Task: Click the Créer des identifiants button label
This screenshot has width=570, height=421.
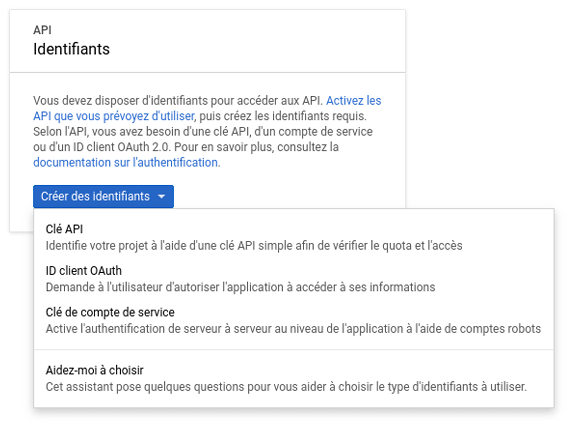Action: (95, 196)
